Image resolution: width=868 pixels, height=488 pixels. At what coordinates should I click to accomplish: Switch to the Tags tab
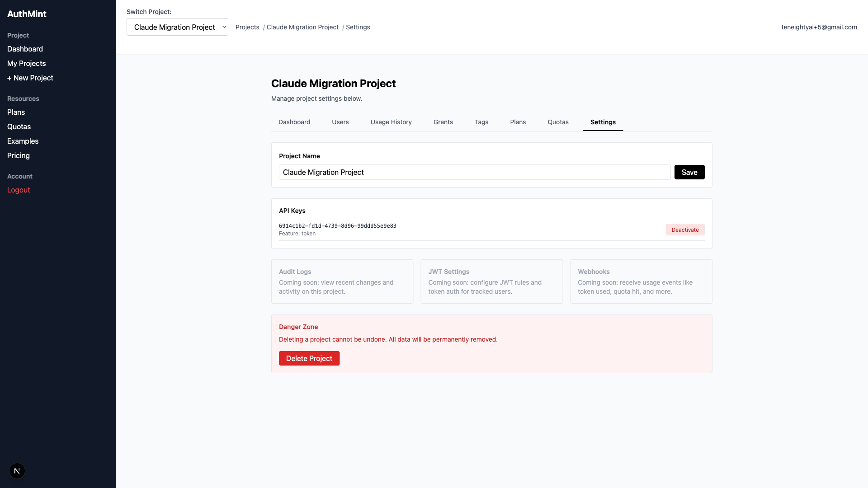point(481,122)
